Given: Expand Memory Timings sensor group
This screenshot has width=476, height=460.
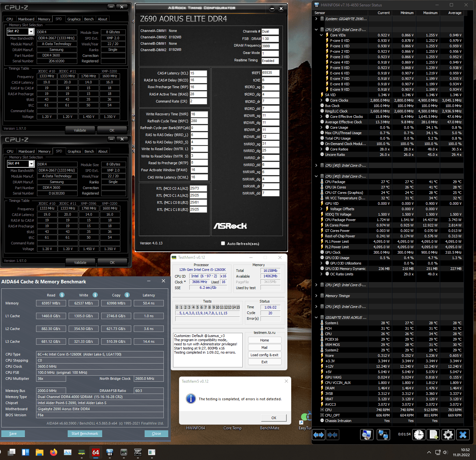Looking at the screenshot, I should [x=316, y=296].
